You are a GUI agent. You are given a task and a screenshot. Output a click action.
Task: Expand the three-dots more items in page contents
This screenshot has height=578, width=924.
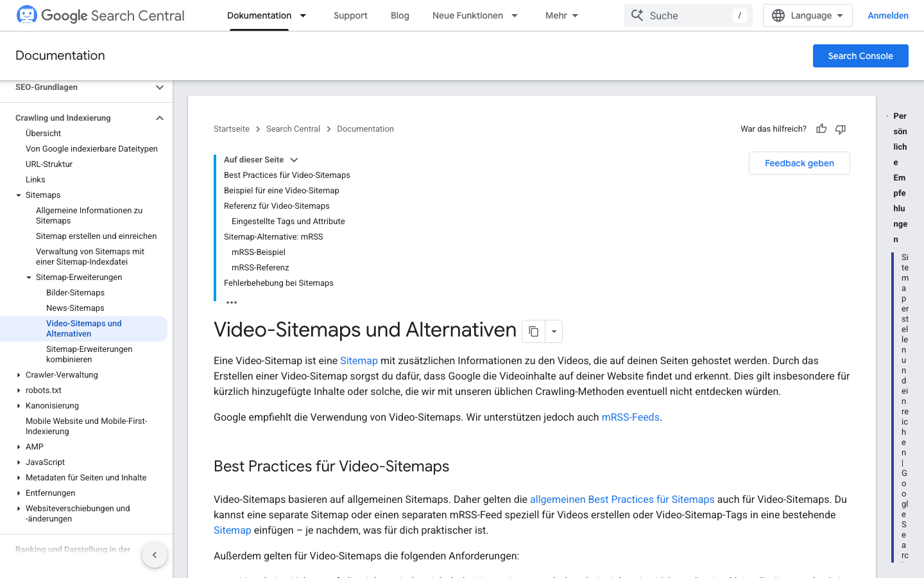(232, 302)
